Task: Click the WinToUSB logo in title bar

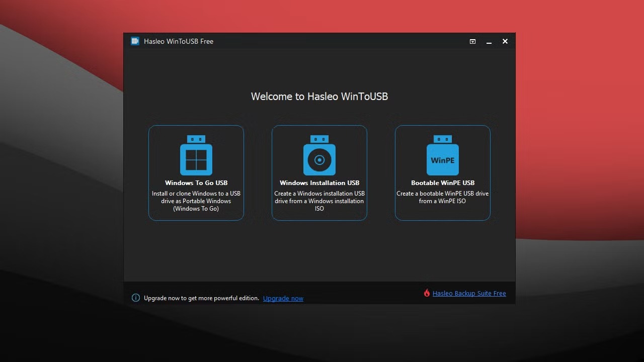Action: pos(135,41)
